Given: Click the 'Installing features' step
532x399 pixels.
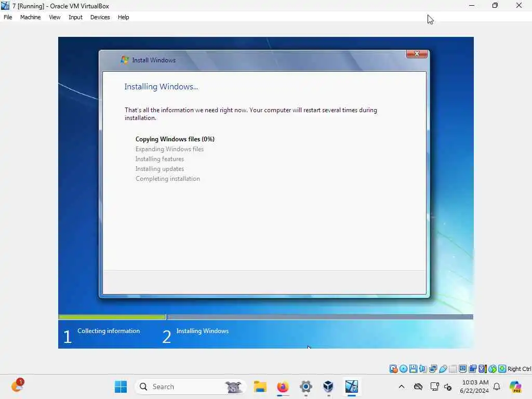Looking at the screenshot, I should 159,159.
